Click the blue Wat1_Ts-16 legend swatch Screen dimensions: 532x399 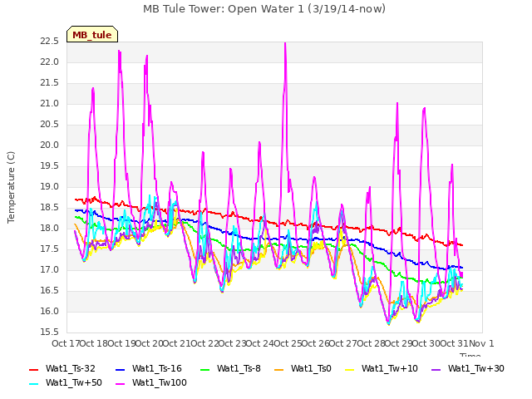120,369
